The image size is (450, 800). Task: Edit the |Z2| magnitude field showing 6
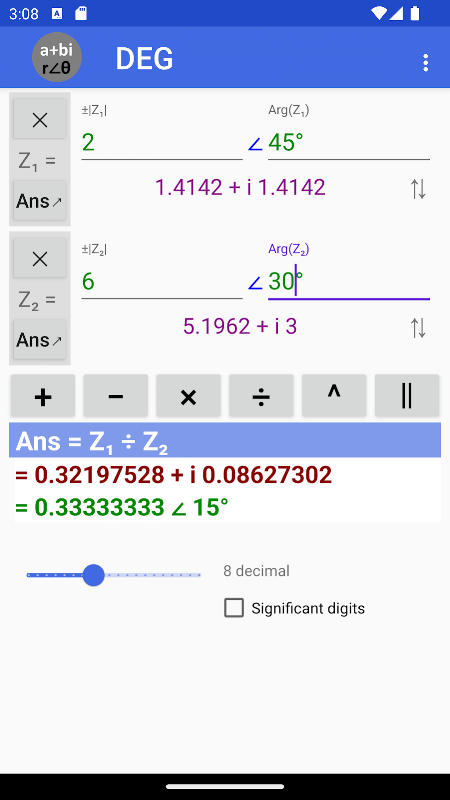(x=162, y=282)
